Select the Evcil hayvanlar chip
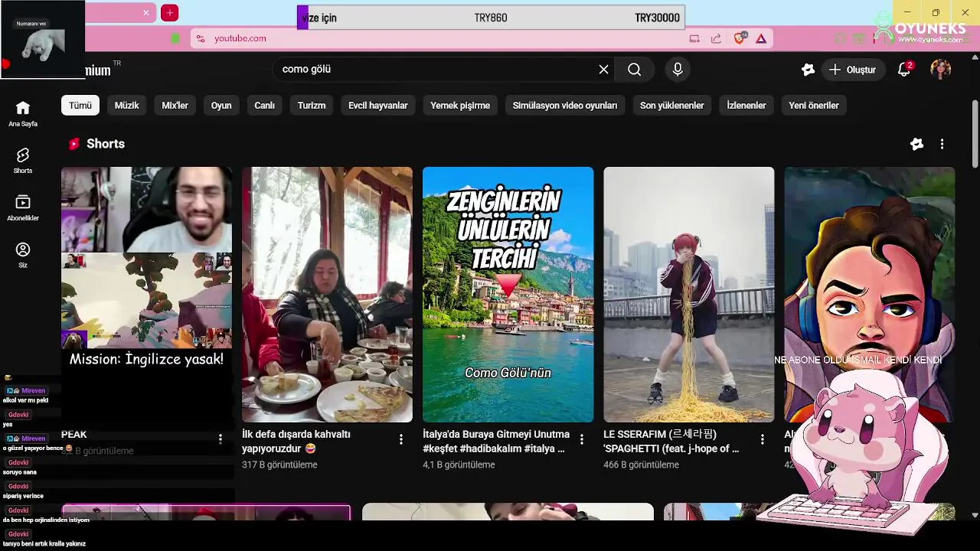The height and width of the screenshot is (551, 980). coord(378,106)
